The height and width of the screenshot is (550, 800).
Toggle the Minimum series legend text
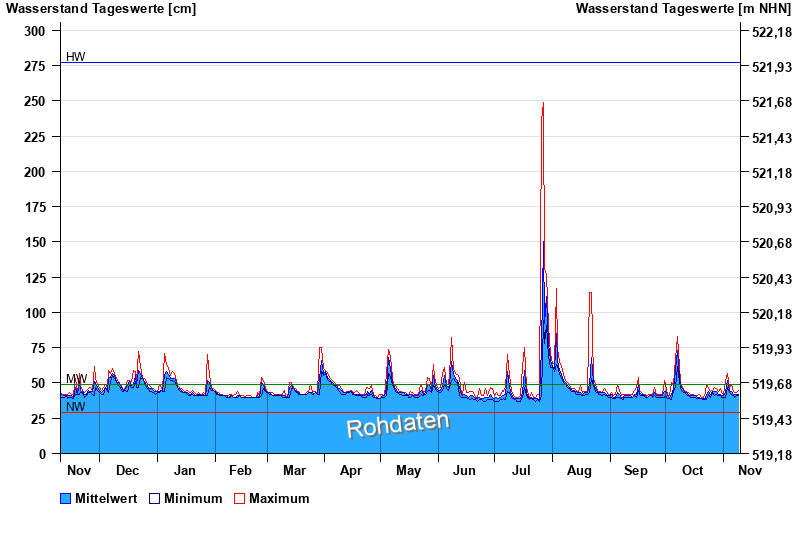193,498
